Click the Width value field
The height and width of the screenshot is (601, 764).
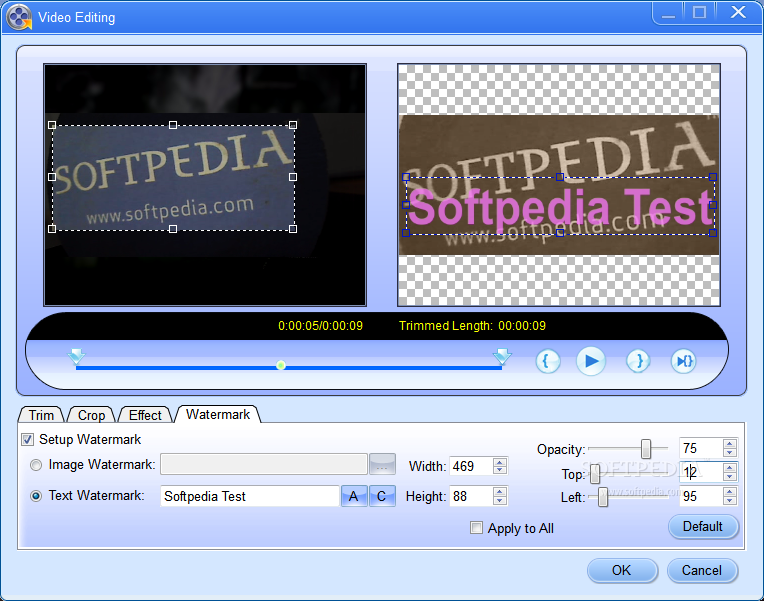tap(471, 466)
